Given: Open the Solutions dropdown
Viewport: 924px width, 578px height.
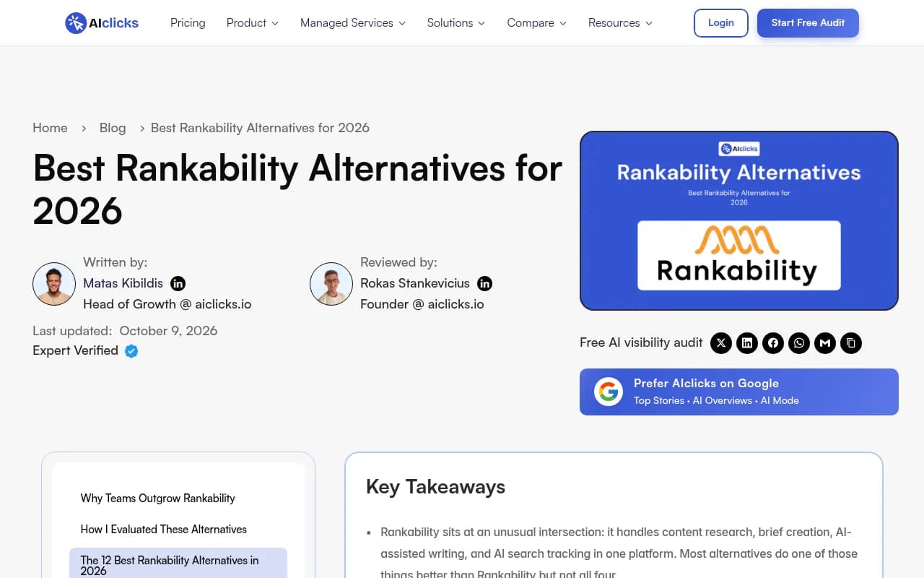Looking at the screenshot, I should (456, 23).
